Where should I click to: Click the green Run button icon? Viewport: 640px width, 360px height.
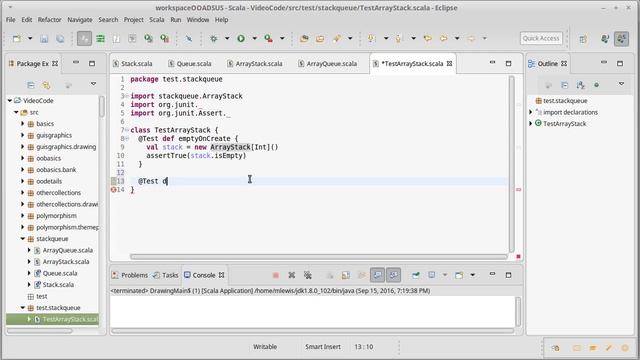[241, 38]
